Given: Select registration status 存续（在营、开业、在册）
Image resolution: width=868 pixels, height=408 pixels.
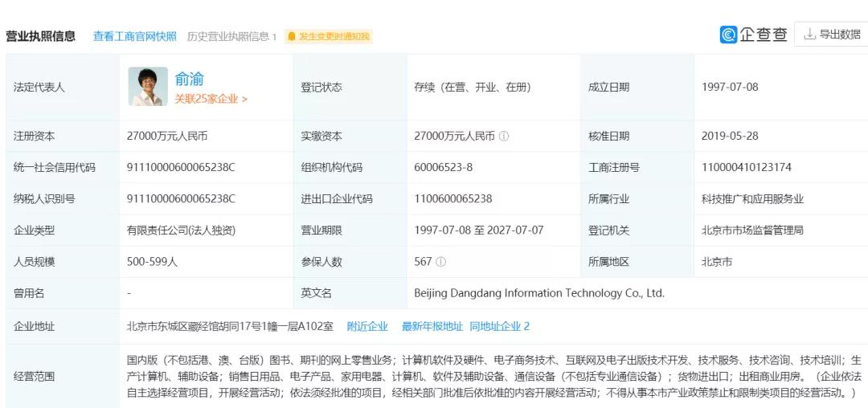Looking at the screenshot, I should (x=473, y=87).
